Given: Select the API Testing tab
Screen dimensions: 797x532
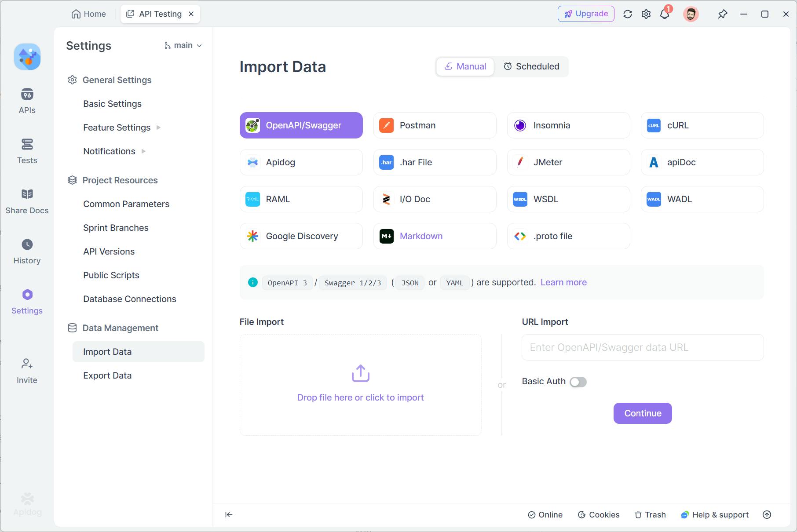Looking at the screenshot, I should coord(160,14).
